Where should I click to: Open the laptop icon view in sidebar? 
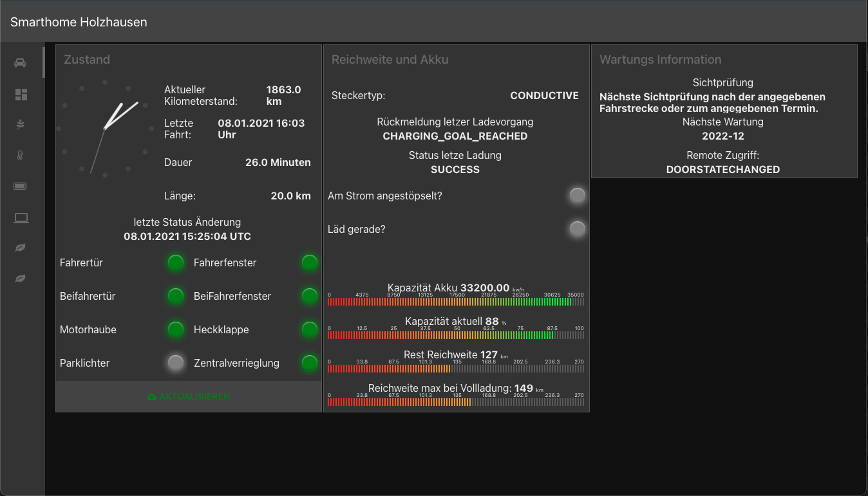click(x=21, y=217)
